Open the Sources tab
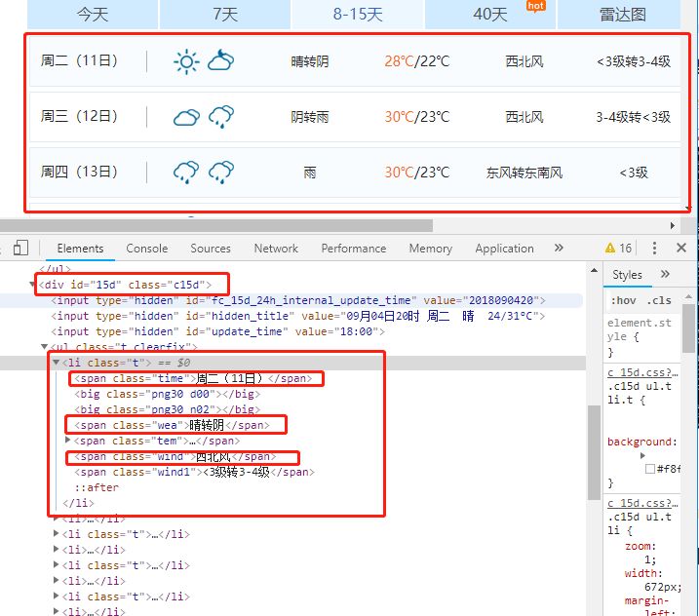Image resolution: width=699 pixels, height=616 pixels. pyautogui.click(x=211, y=249)
